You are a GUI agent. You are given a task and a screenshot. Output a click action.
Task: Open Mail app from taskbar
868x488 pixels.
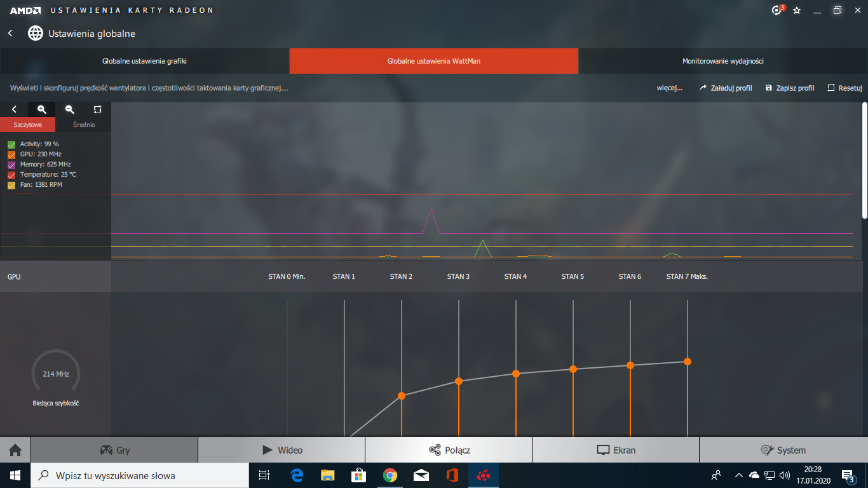click(421, 475)
